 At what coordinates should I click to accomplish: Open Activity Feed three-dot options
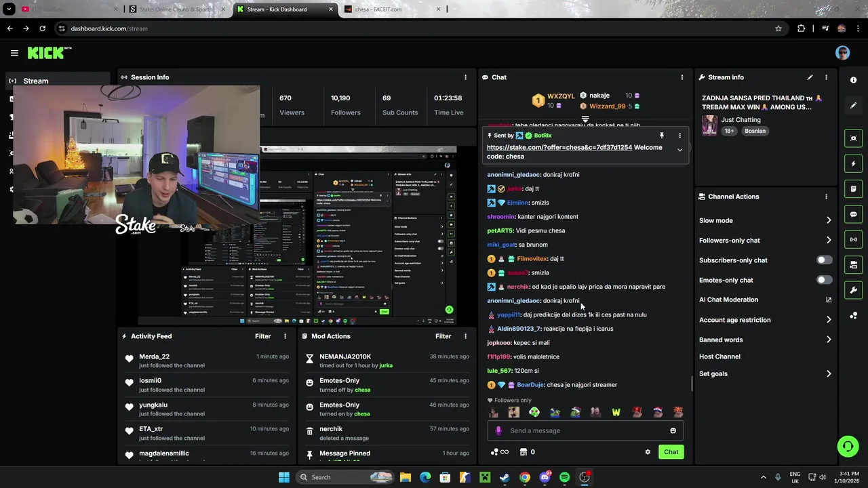(x=285, y=336)
